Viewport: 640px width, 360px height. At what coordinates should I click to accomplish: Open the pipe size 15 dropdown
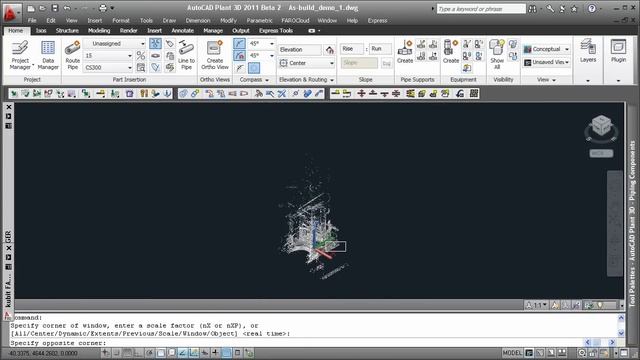click(108, 56)
